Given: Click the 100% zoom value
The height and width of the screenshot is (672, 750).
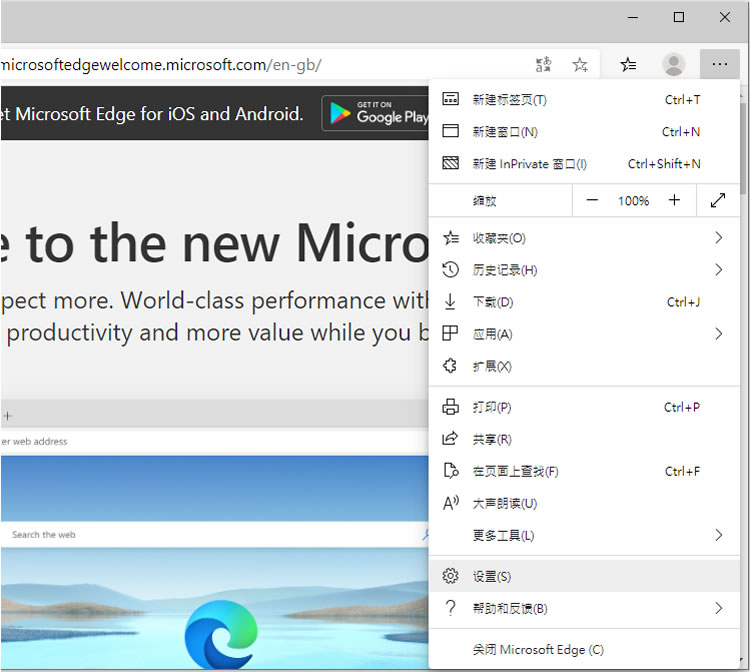Looking at the screenshot, I should pos(633,200).
